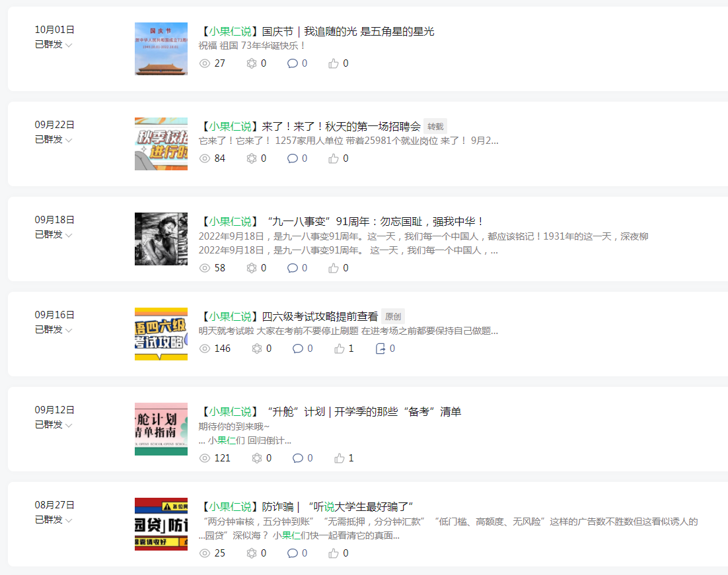Click thumbs-up icon on 防诈骗 article
Screen dimensions: 728x575
tap(334, 553)
